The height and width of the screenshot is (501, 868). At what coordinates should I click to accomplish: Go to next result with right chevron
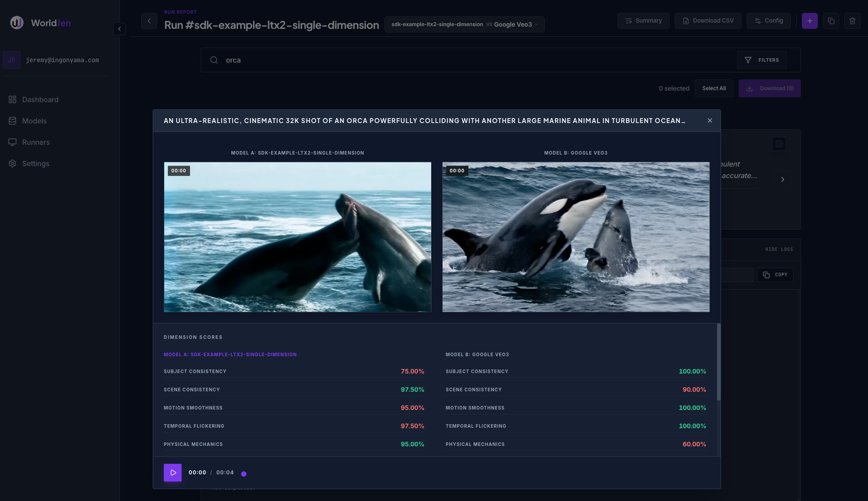click(782, 179)
